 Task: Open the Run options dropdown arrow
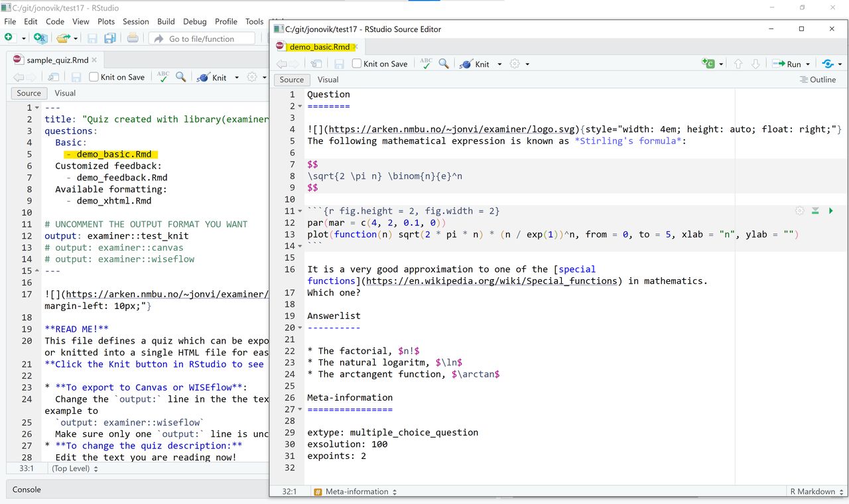pos(808,64)
